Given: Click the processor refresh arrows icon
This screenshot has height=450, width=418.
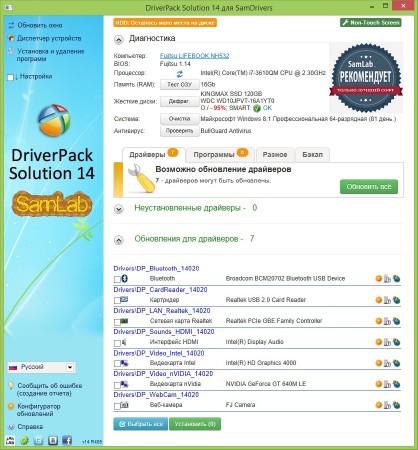Looking at the screenshot, I should 180,74.
